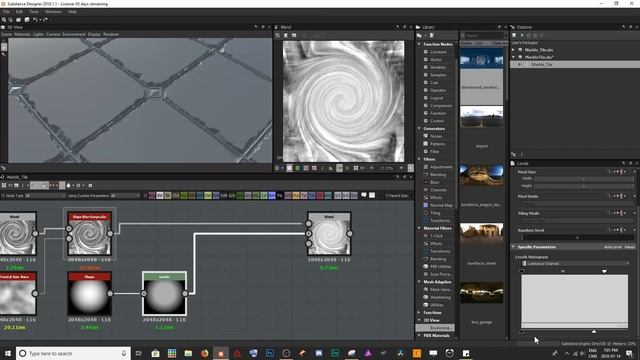Click the Random Seed inheritance icon

tap(622, 230)
